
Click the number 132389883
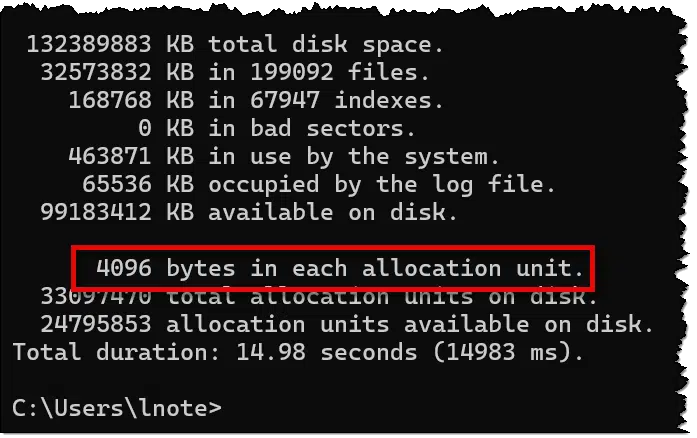[x=89, y=44]
